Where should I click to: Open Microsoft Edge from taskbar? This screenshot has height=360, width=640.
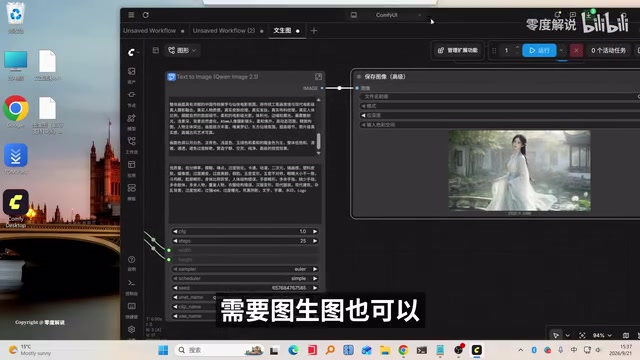(293, 350)
